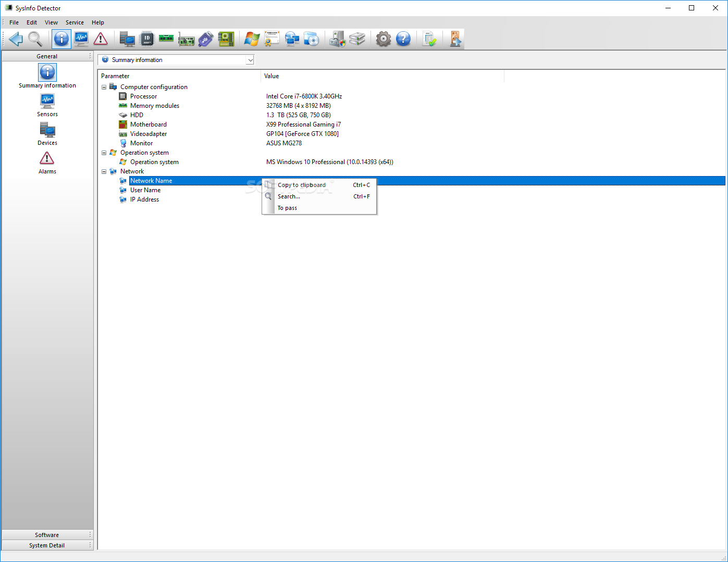Viewport: 728px width, 562px height.
Task: Click the value Intel Core i7-6800K 3.40GHz
Action: pos(304,96)
